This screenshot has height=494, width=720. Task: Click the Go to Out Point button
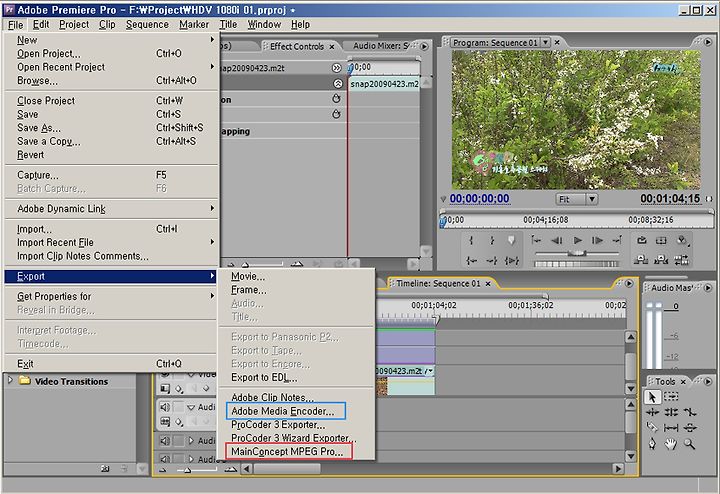pos(492,261)
